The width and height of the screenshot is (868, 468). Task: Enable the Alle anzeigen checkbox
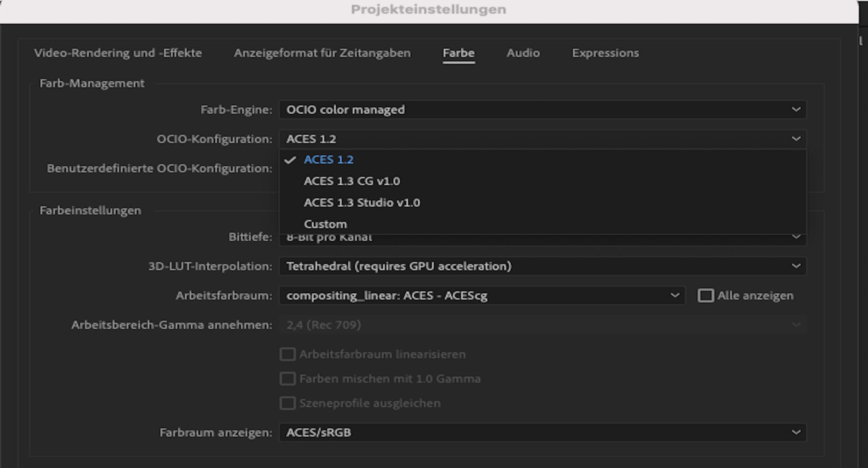(x=706, y=295)
